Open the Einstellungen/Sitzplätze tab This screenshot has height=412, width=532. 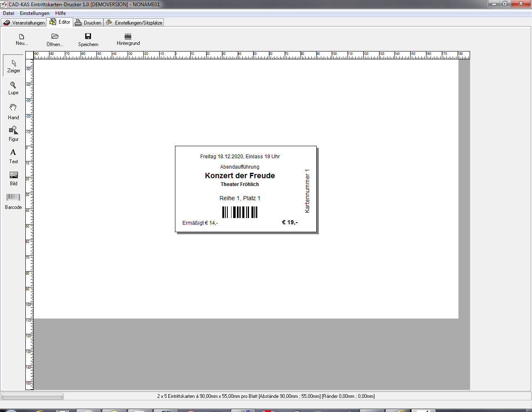pyautogui.click(x=134, y=22)
